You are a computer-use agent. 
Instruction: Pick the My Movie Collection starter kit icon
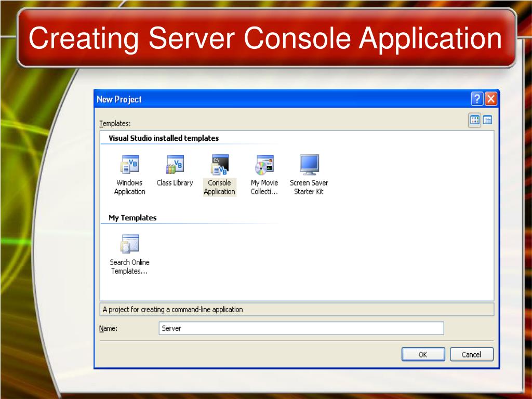click(x=264, y=165)
